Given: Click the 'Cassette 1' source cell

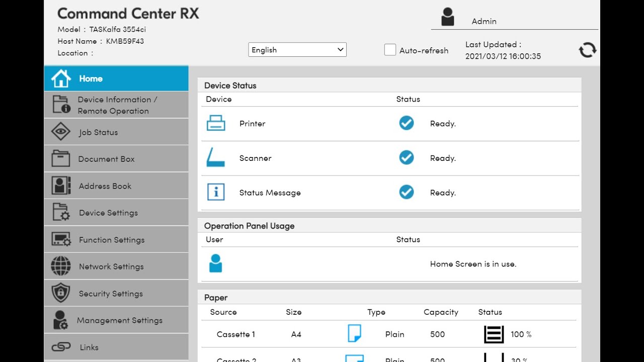Looking at the screenshot, I should tap(236, 334).
